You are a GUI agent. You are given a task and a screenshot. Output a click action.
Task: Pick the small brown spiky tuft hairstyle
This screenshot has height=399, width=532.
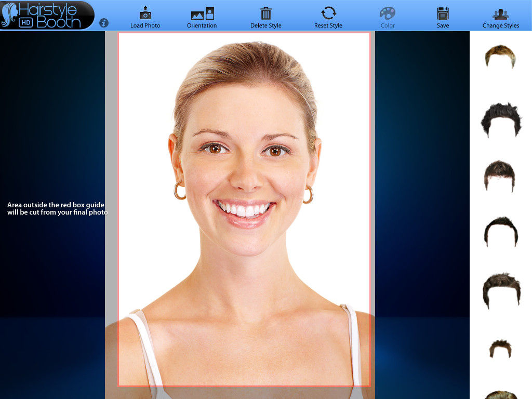[x=500, y=348]
